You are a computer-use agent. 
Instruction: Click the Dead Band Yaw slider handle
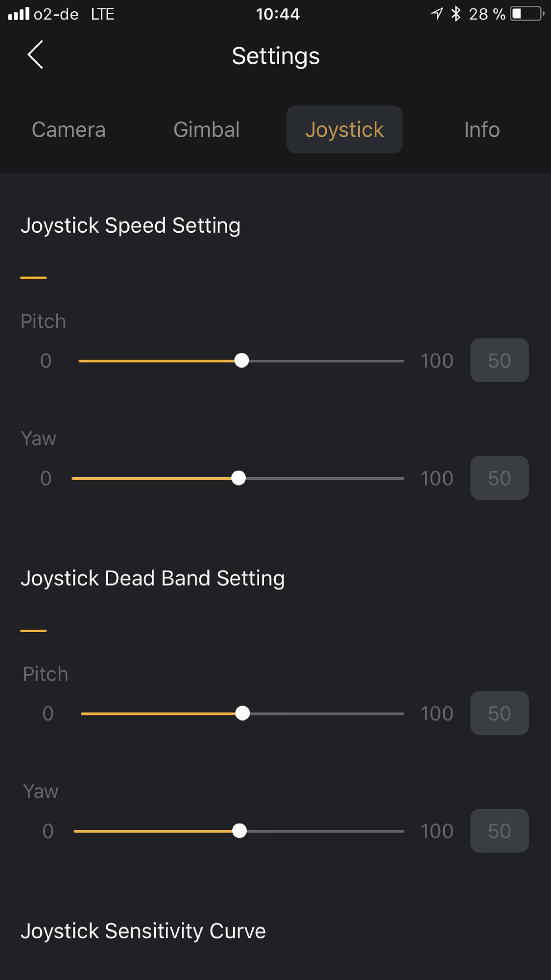(x=240, y=831)
